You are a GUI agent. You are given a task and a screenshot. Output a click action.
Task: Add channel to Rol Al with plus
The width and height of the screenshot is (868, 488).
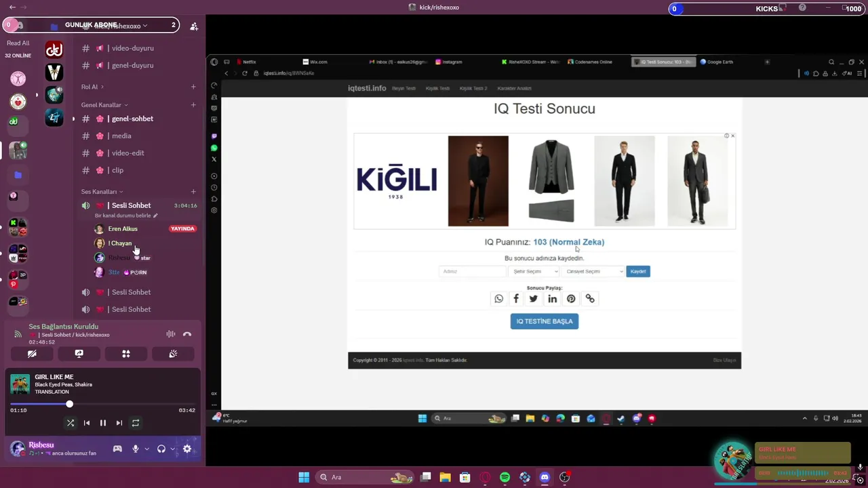click(x=193, y=87)
